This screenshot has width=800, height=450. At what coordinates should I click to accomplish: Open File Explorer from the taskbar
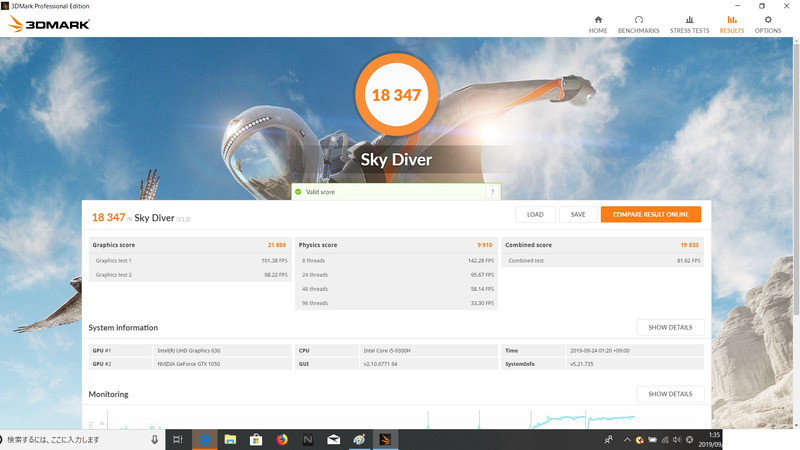230,439
